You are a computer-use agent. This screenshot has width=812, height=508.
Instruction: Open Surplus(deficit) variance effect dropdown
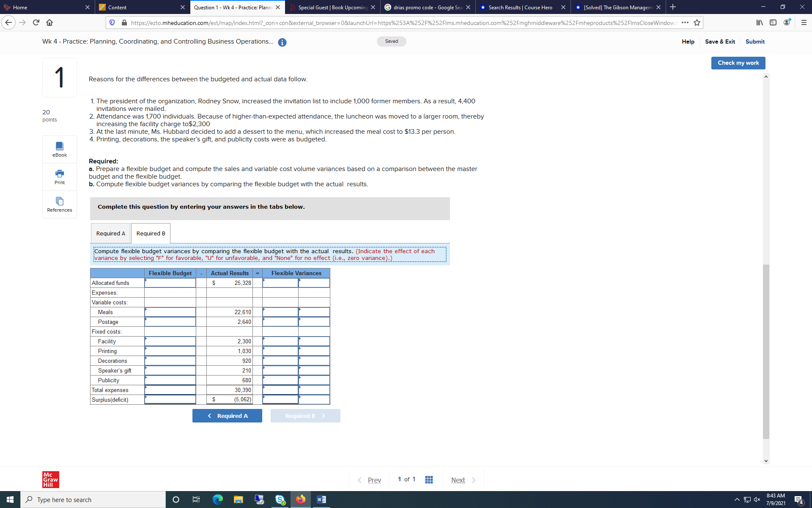pos(314,400)
